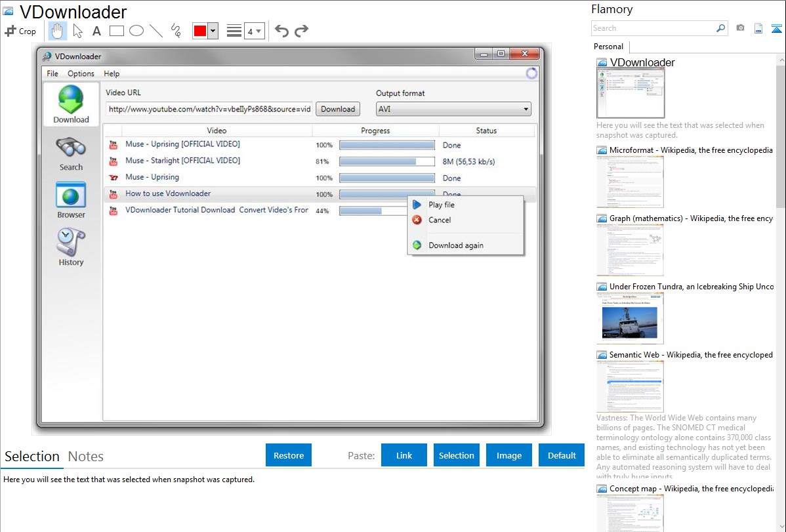This screenshot has width=786, height=532.
Task: Redo the last undone action
Action: (301, 31)
